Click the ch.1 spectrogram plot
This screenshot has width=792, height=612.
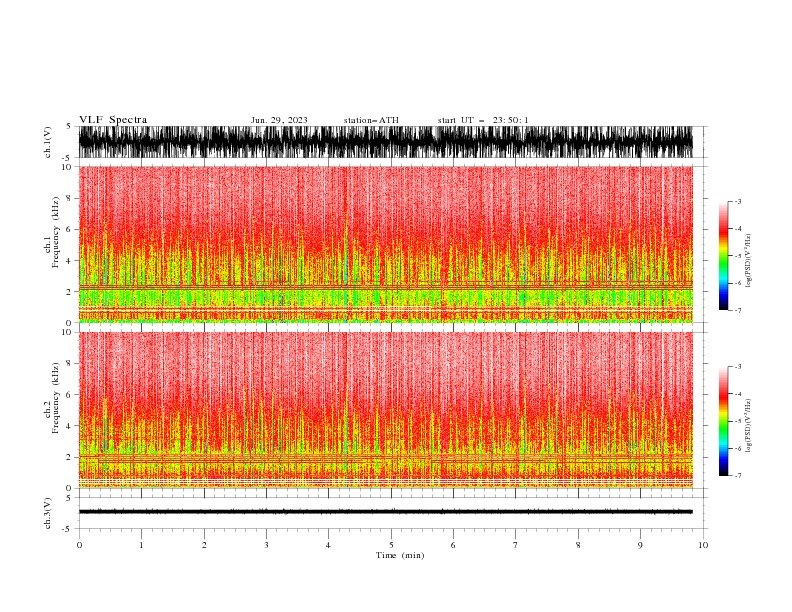385,244
